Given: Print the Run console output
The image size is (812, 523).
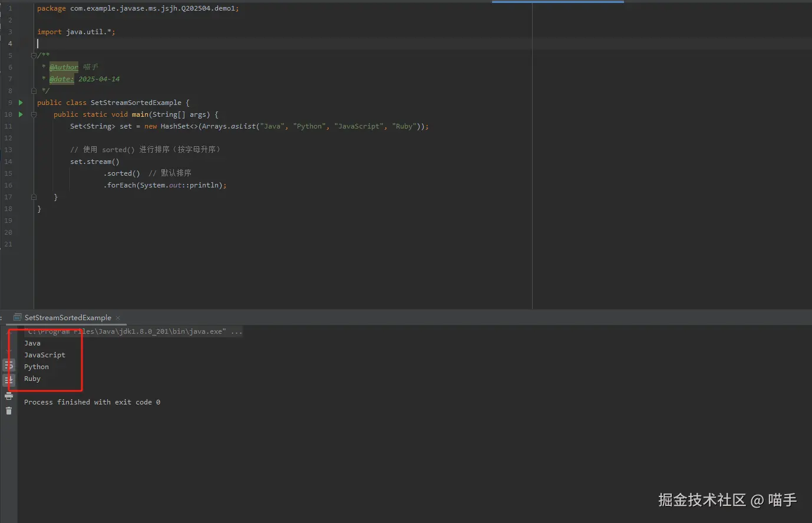Looking at the screenshot, I should click(x=8, y=396).
